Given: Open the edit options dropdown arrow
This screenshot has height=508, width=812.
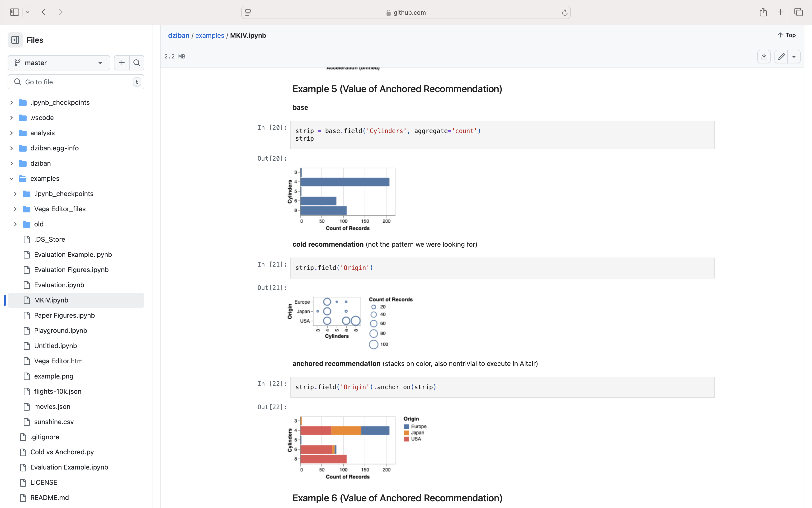Looking at the screenshot, I should pos(794,57).
